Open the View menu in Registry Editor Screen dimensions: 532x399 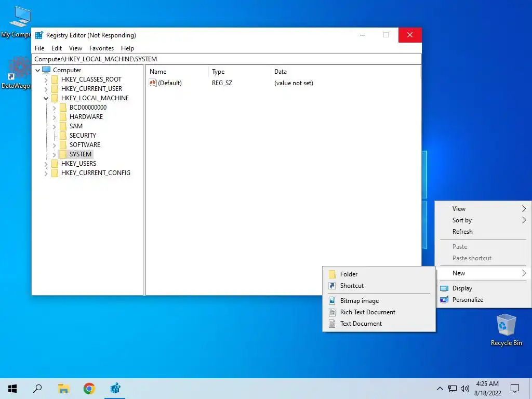coord(75,48)
